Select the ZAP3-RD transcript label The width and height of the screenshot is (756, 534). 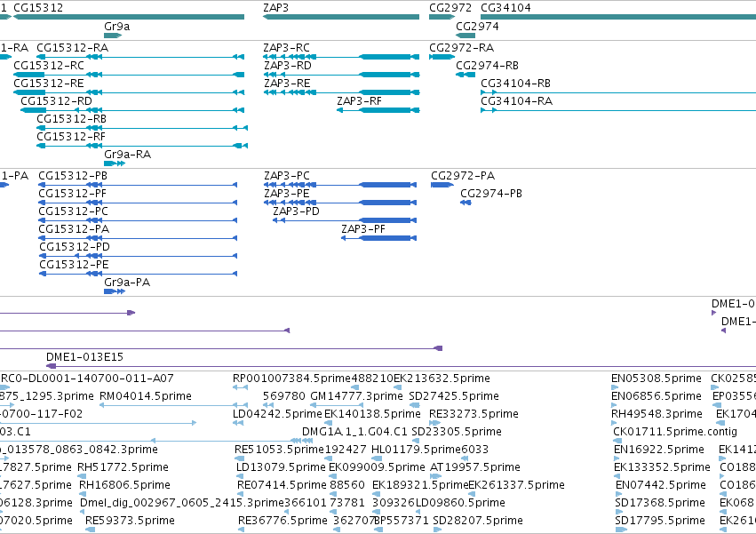pos(287,66)
